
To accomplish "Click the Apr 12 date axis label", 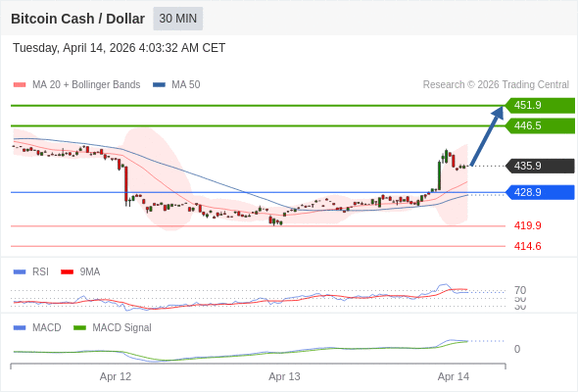I will click(x=116, y=377).
